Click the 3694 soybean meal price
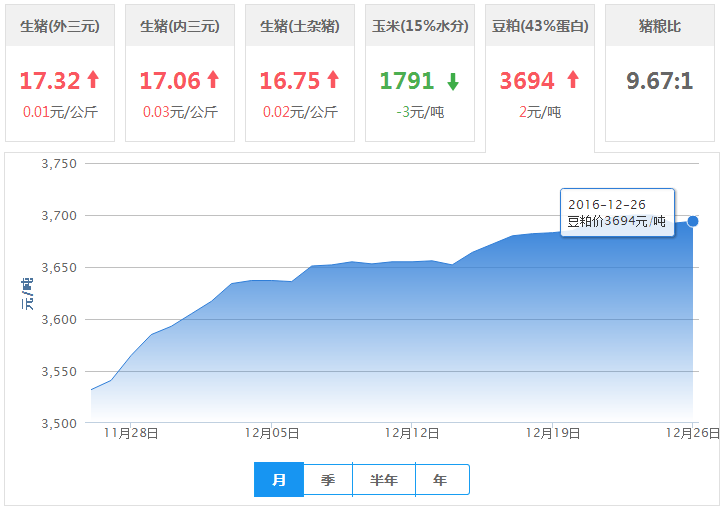 pyautogui.click(x=527, y=80)
